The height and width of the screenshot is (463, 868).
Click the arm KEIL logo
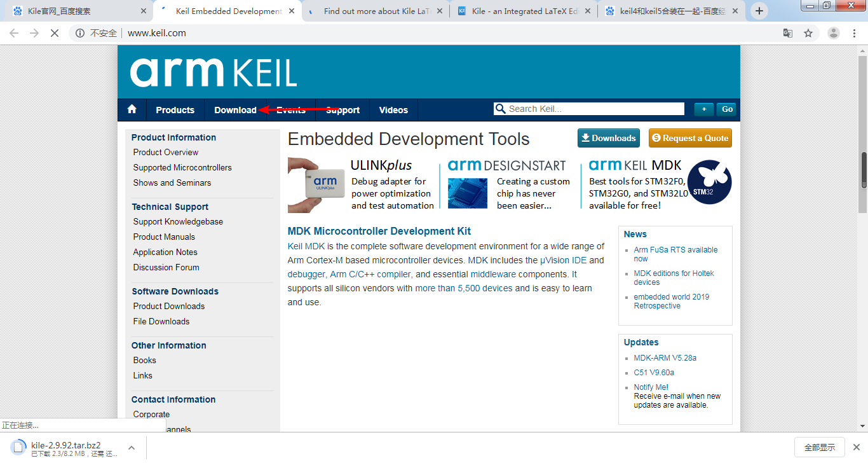click(213, 72)
